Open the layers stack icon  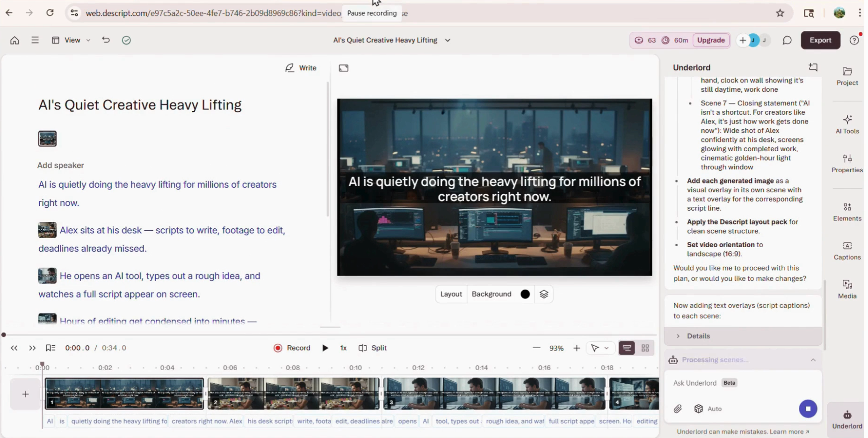click(544, 294)
